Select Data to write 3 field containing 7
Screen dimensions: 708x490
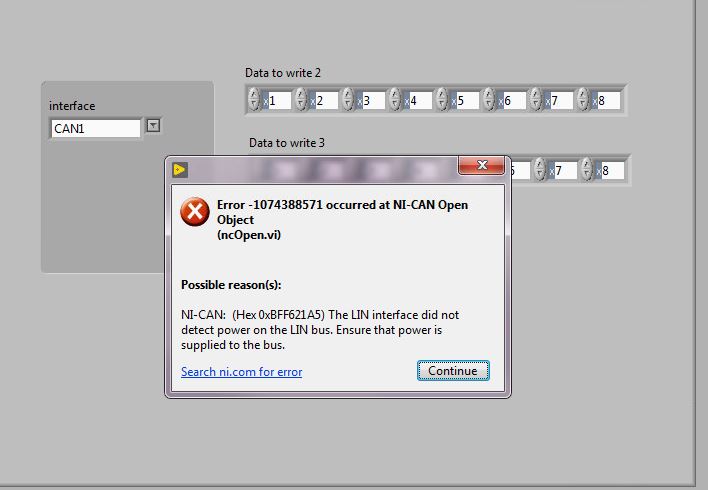point(563,170)
